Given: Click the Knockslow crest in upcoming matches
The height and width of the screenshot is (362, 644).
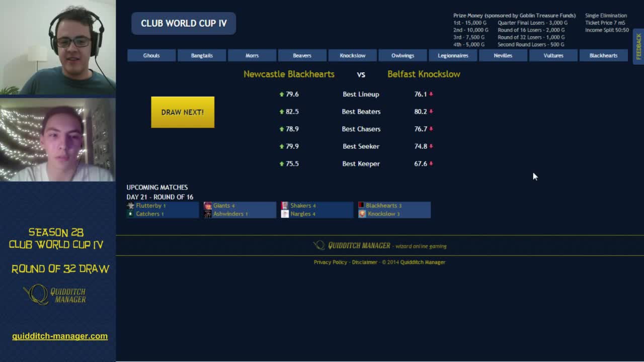Looking at the screenshot, I should click(362, 214).
